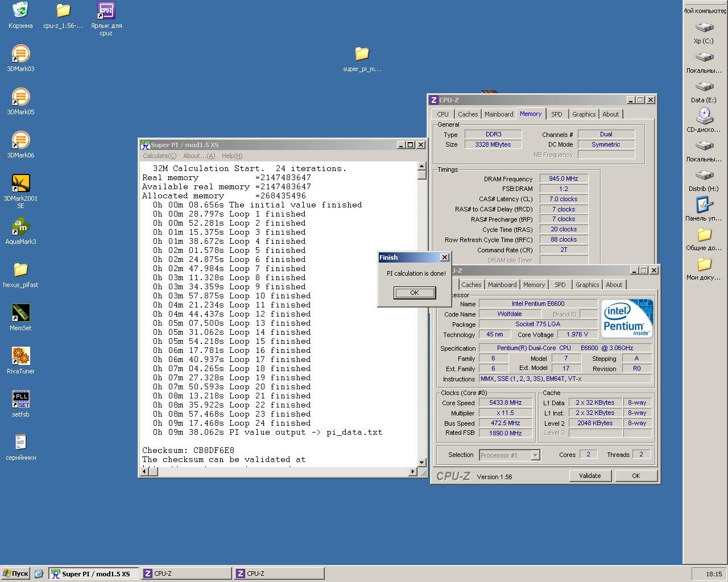This screenshot has height=582, width=728.
Task: Open the Пуск Start menu button
Action: coord(16,573)
